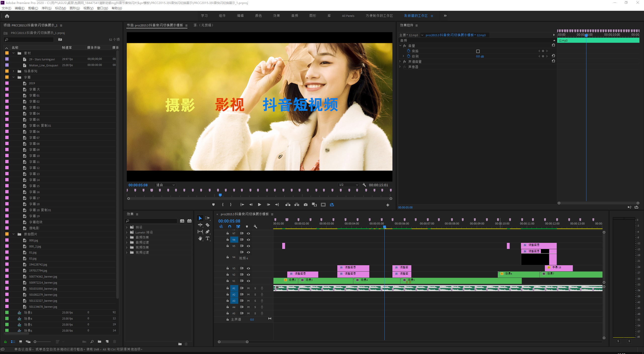Click timeline Add Marker icon
This screenshot has height=354, width=644.
click(247, 227)
